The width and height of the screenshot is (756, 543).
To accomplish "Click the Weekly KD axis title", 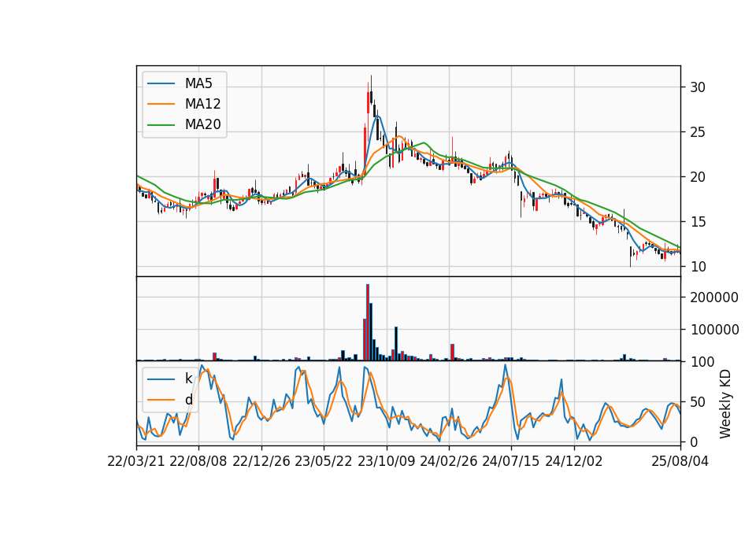I will pos(724,404).
